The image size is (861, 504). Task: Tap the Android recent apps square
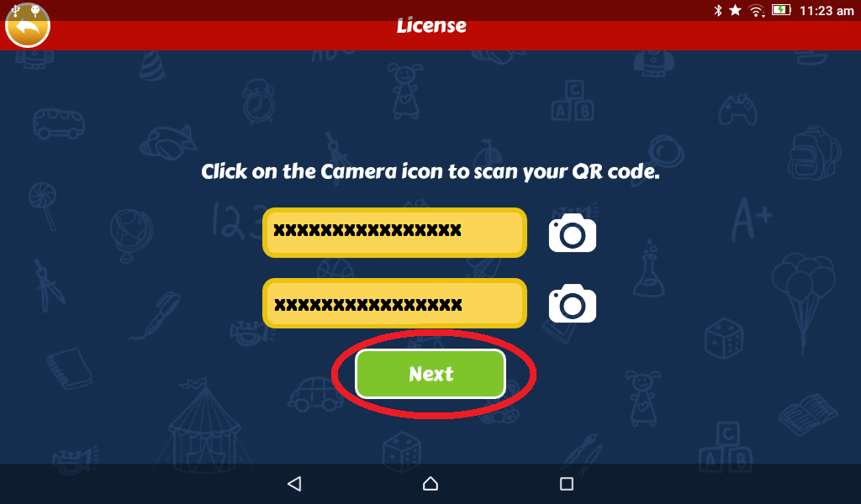tap(567, 484)
